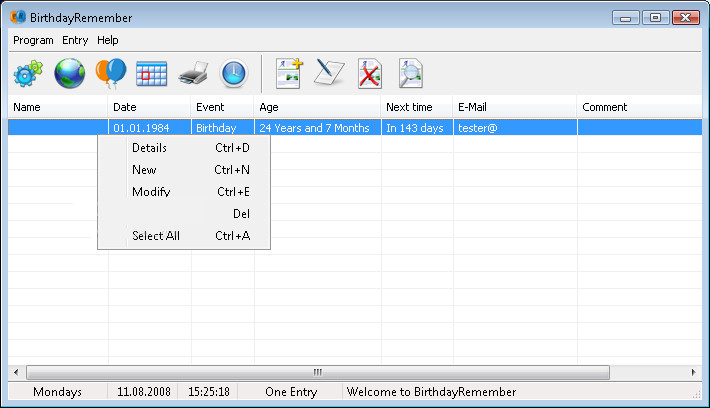Click the magnifier search entry icon

coord(411,73)
